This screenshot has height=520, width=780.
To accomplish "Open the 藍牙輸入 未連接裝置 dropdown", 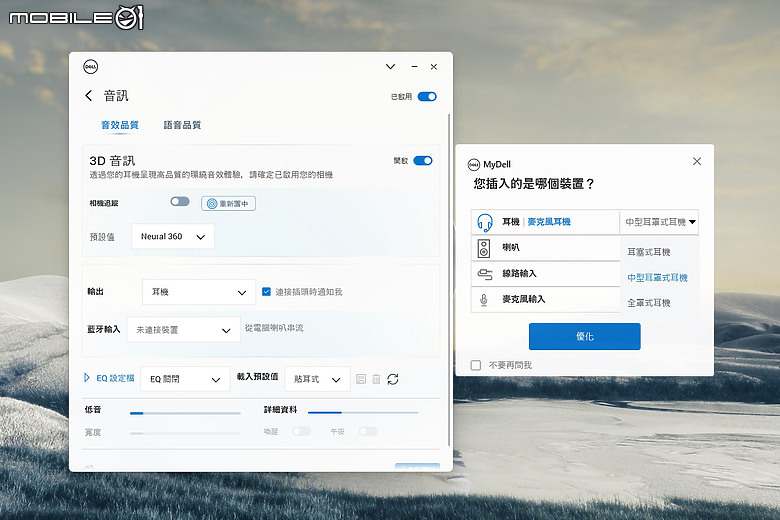I will click(x=183, y=329).
